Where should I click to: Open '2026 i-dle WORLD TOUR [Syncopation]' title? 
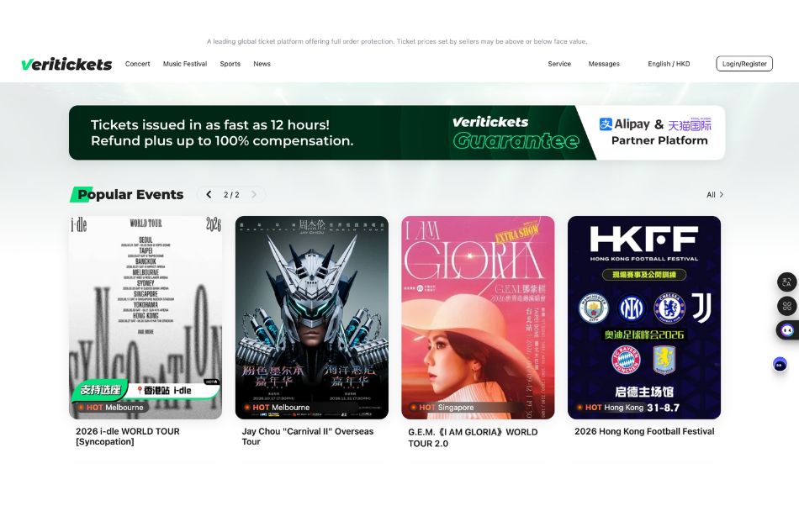point(128,436)
